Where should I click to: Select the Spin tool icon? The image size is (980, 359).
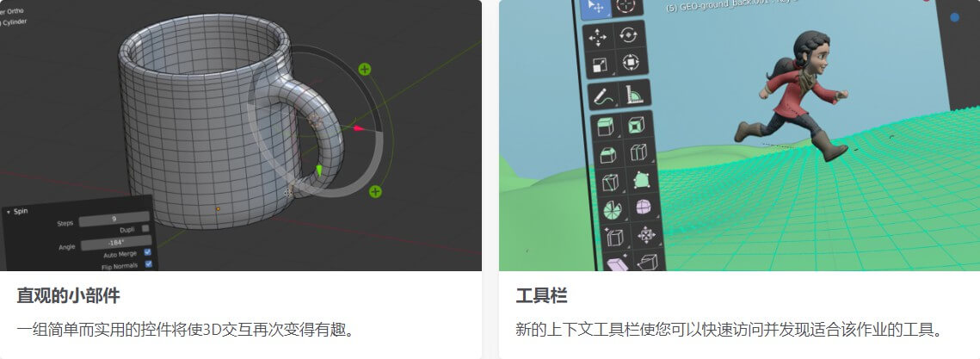613,210
